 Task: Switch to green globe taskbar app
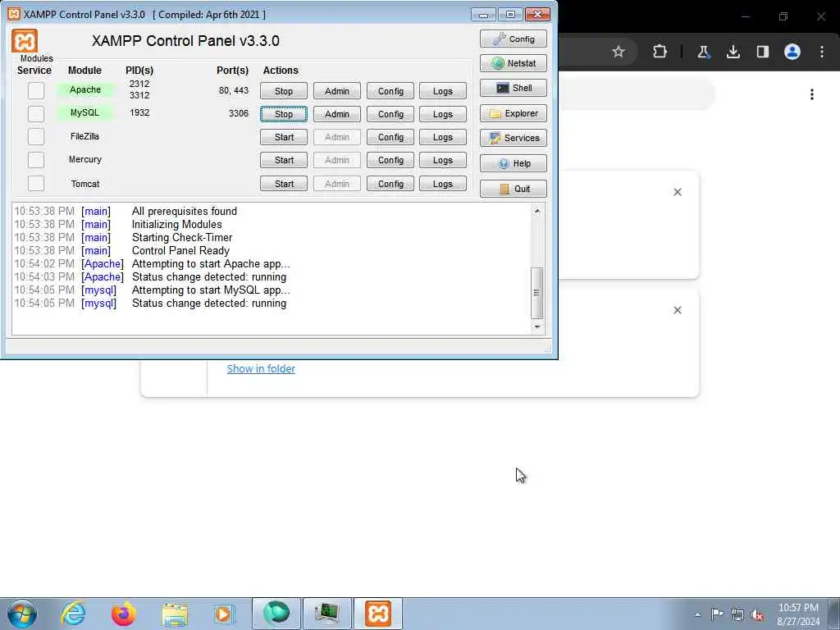pos(276,614)
